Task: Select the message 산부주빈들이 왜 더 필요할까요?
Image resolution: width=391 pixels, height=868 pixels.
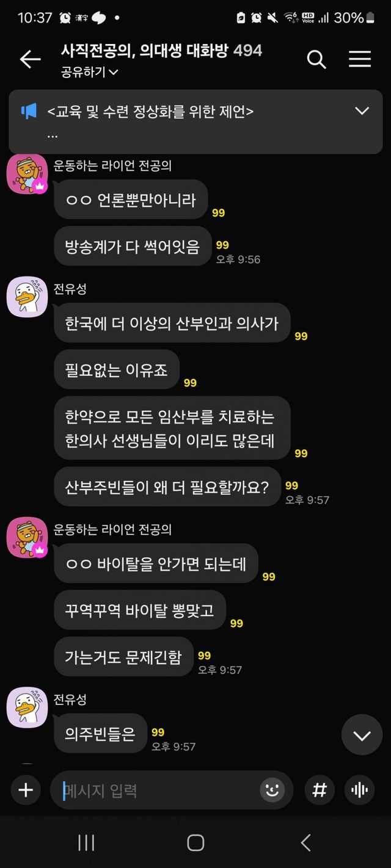Action: pos(167,488)
